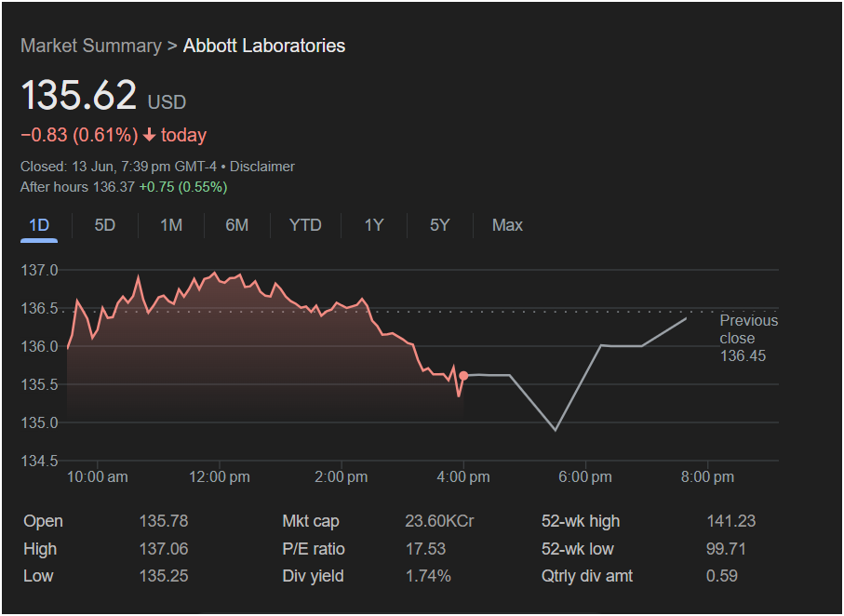The image size is (844, 616).
Task: Select the 1Y chart tab
Action: pos(374,225)
